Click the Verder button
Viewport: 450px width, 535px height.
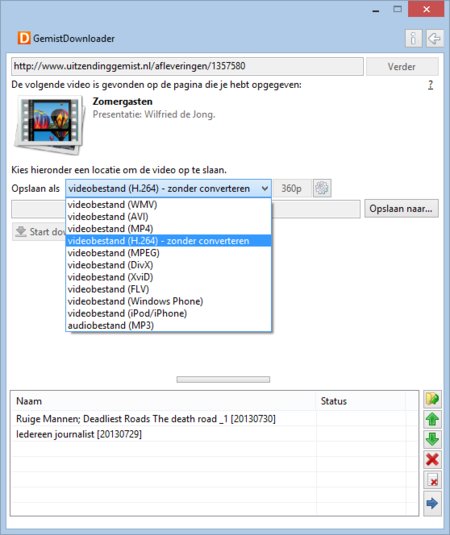click(x=402, y=67)
